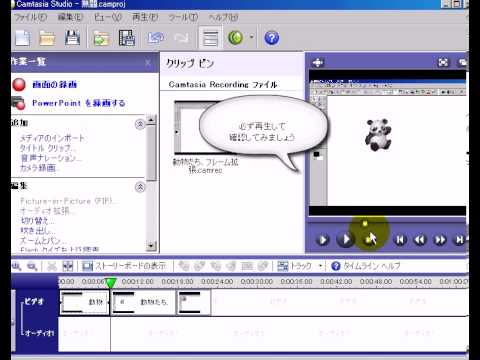Click the New Project toolbar icon

point(23,38)
